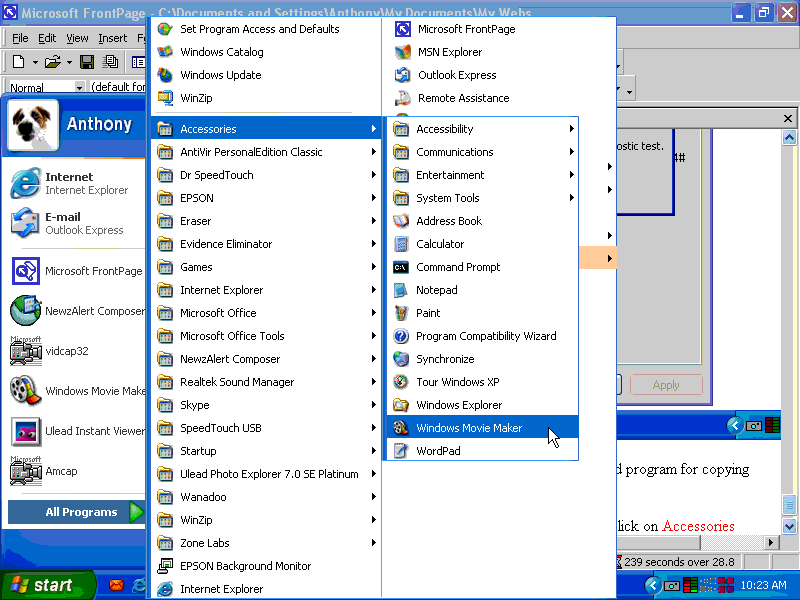800x600 pixels.
Task: Click the Start button
Action: (47, 585)
